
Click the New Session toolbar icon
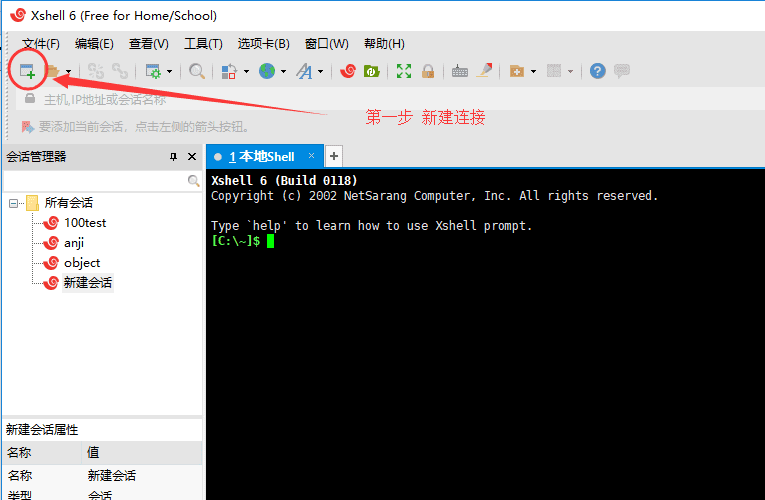[28, 71]
